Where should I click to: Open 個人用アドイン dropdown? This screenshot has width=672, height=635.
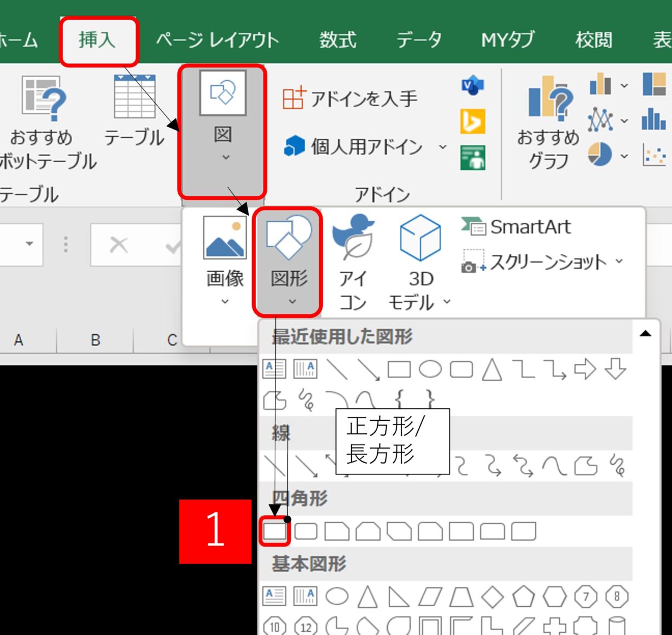pyautogui.click(x=366, y=146)
